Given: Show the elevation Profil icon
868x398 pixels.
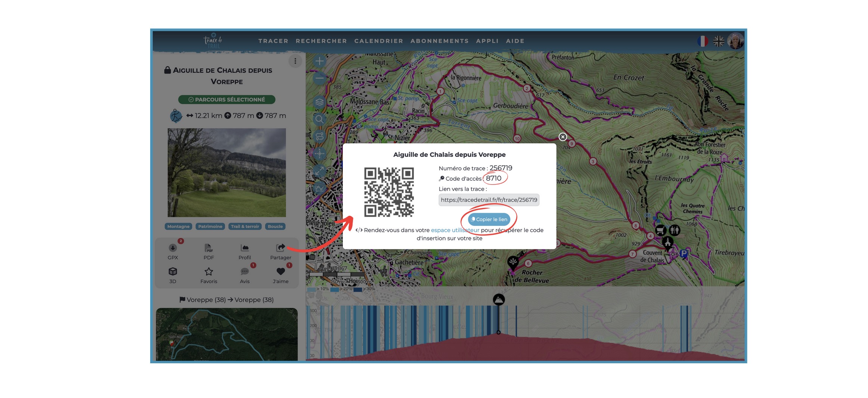Looking at the screenshot, I should click(x=245, y=248).
